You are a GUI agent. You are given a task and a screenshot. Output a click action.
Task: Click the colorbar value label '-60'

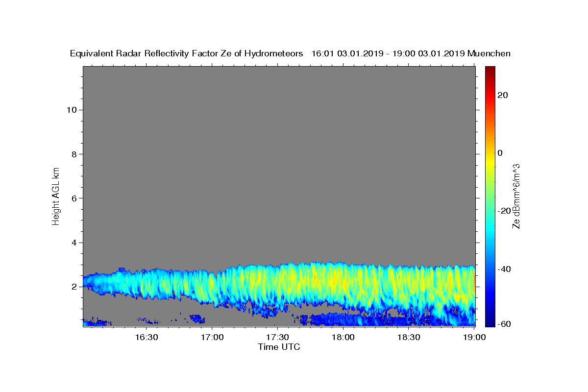pos(504,324)
